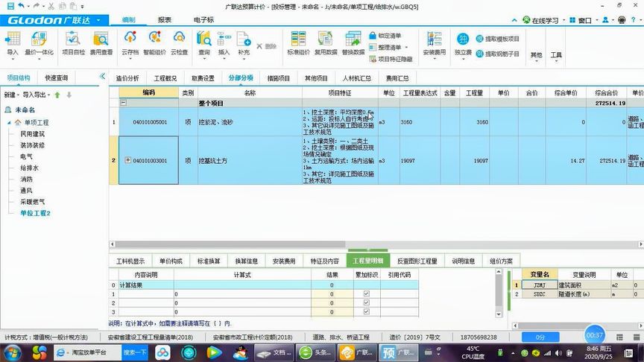Collapse the ribbon with up chevron

[x=514, y=19]
